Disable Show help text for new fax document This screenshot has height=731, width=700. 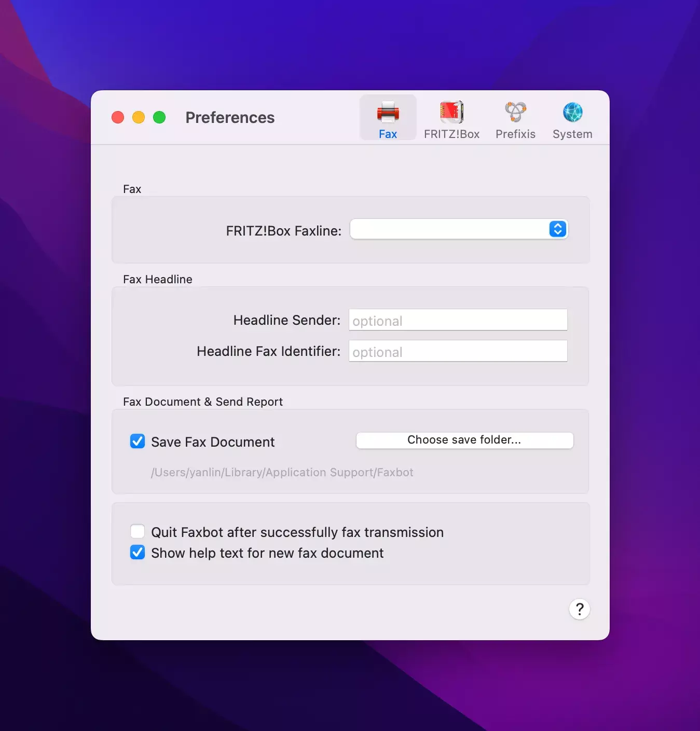(x=138, y=553)
